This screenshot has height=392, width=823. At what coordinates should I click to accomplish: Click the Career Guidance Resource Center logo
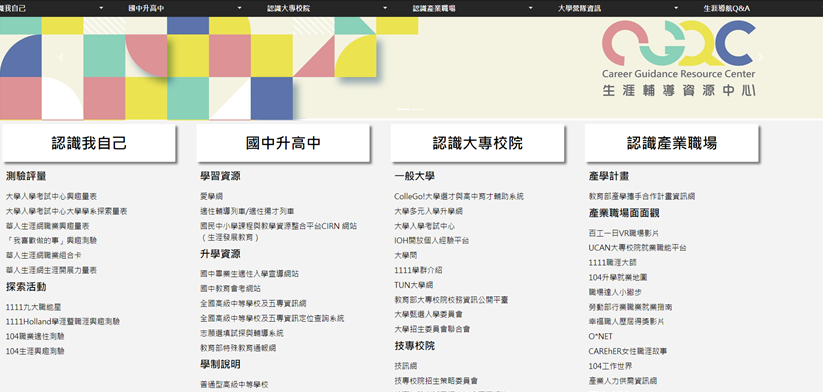point(679,58)
